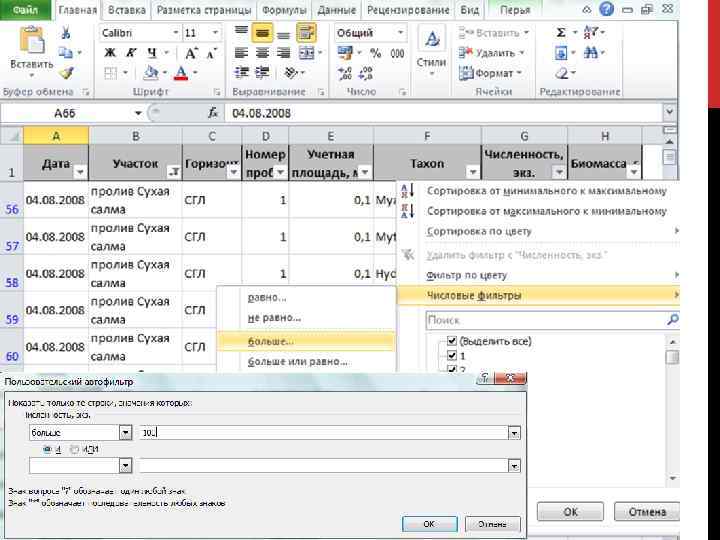Toggle italic К formatting

[131, 53]
